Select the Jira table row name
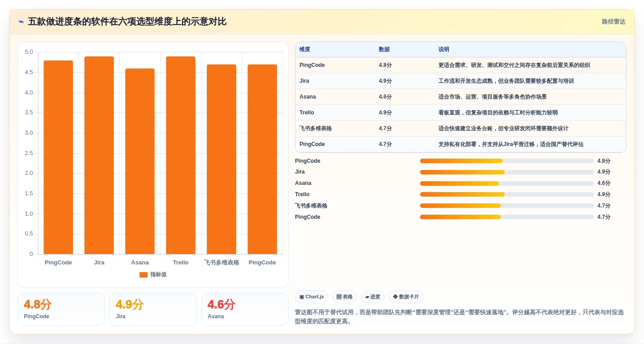This screenshot has width=644, height=344. tap(304, 81)
